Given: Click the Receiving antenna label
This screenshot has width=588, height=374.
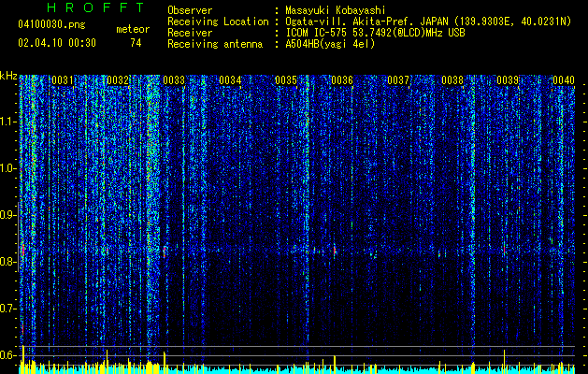Looking at the screenshot, I should pos(215,44).
